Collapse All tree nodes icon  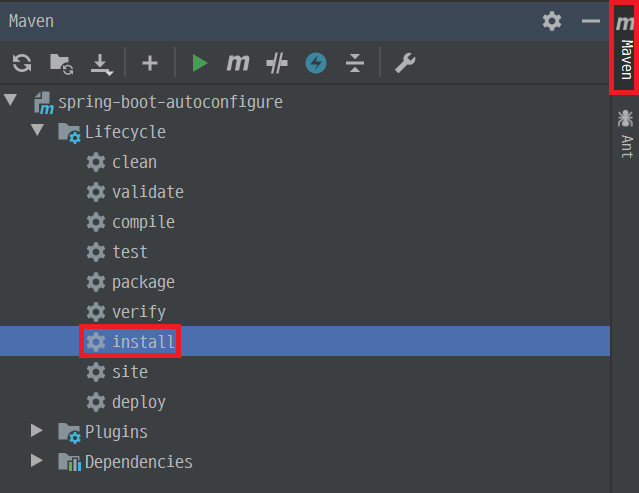(355, 63)
